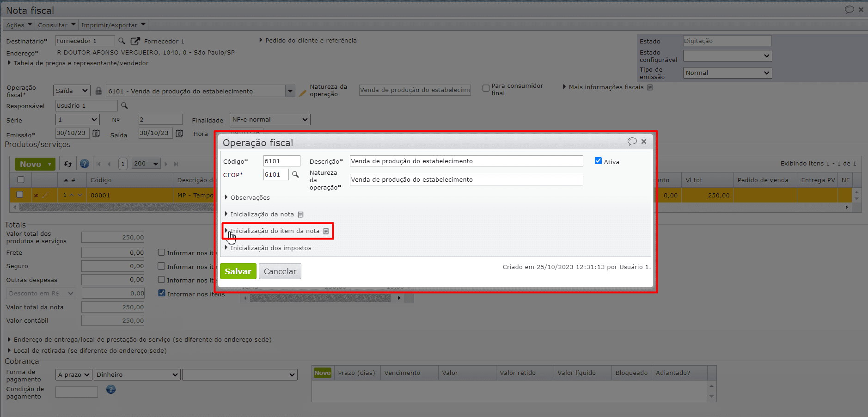
Task: Go to last page of items grid
Action: 176,164
